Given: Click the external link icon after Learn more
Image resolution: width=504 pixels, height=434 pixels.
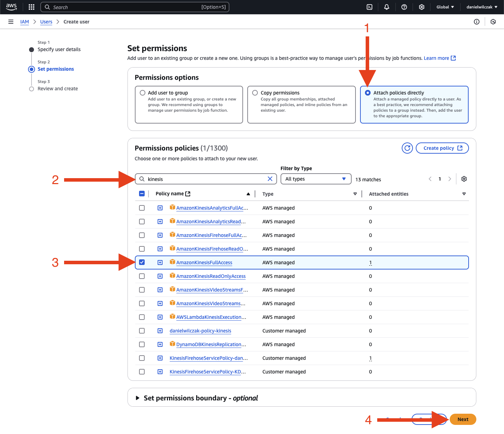Looking at the screenshot, I should (453, 58).
